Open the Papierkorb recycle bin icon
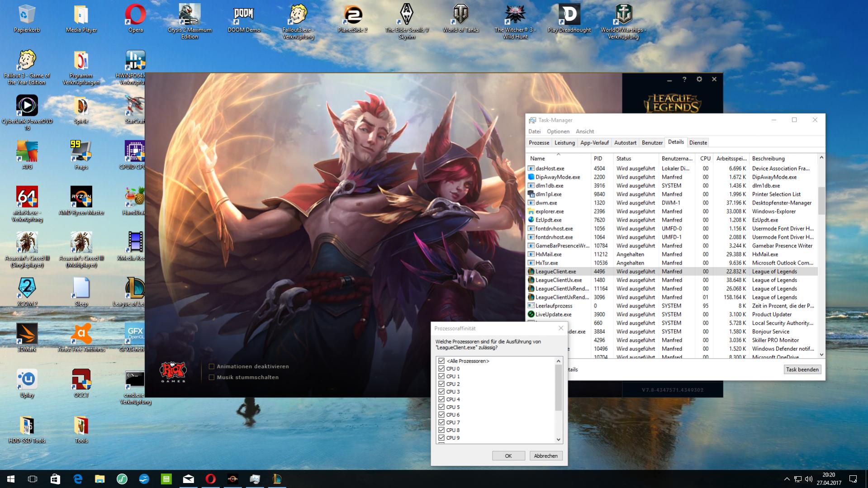The width and height of the screenshot is (868, 488). pyautogui.click(x=27, y=19)
